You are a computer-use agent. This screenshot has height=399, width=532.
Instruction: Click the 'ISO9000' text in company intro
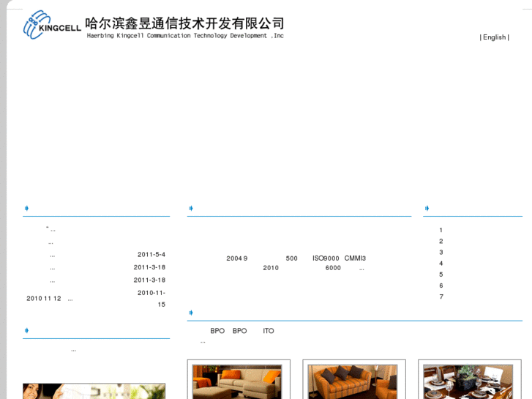coord(326,258)
